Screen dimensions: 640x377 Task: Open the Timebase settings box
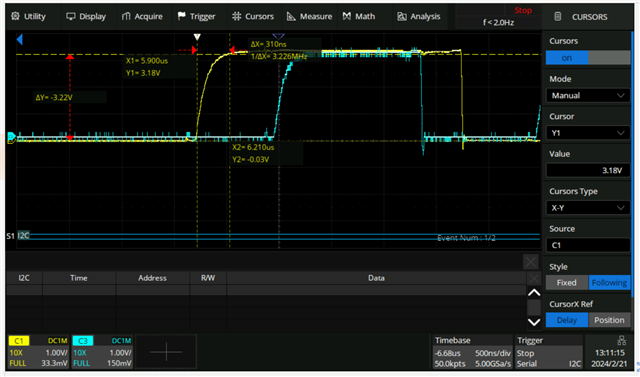point(472,352)
